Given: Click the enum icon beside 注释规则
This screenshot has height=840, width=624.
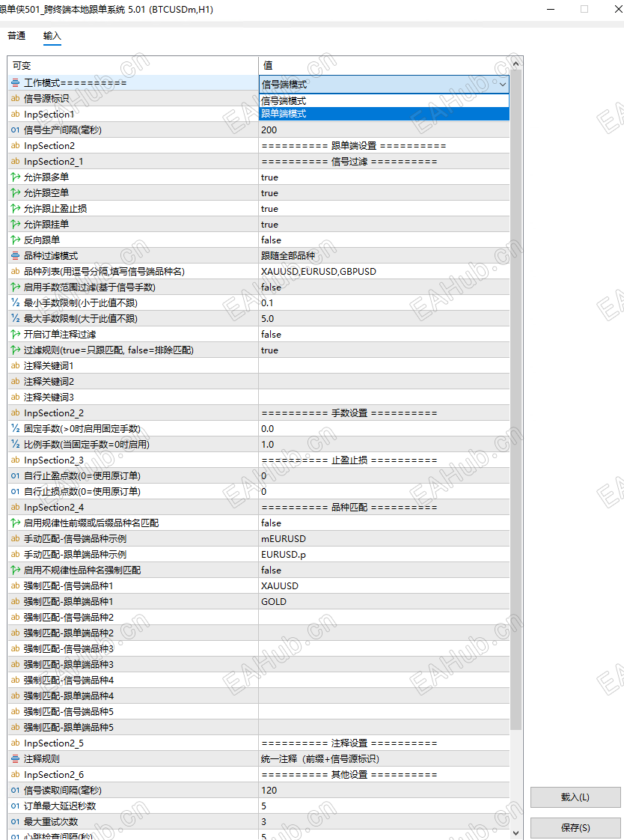Looking at the screenshot, I should click(15, 758).
